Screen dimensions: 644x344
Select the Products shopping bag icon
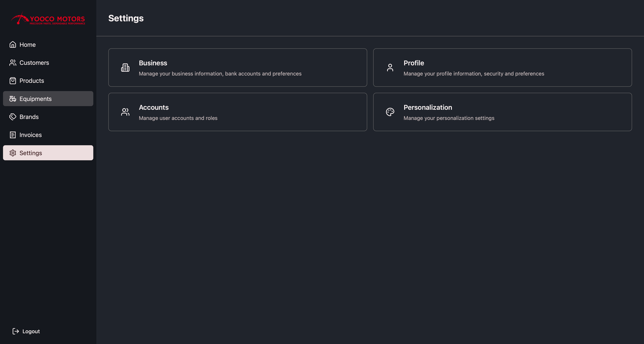pyautogui.click(x=13, y=80)
